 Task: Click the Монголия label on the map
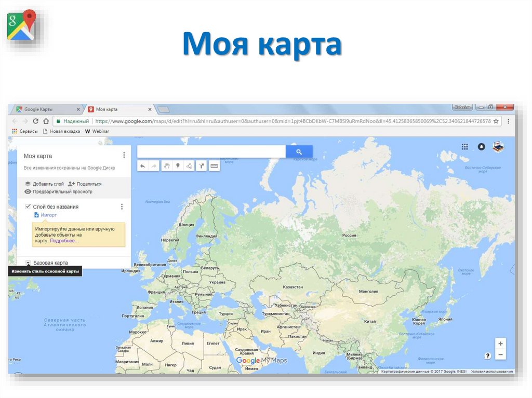(x=368, y=292)
